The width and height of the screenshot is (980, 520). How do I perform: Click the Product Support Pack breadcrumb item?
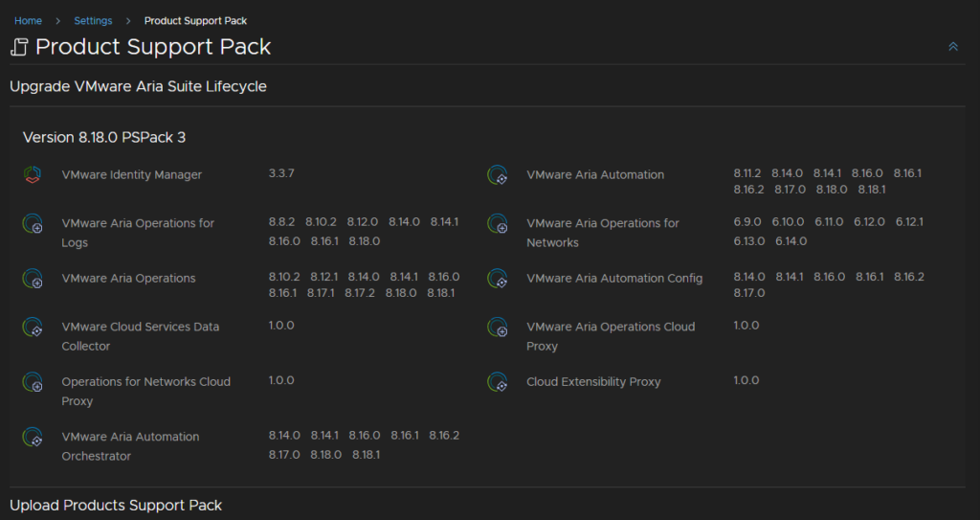point(195,21)
